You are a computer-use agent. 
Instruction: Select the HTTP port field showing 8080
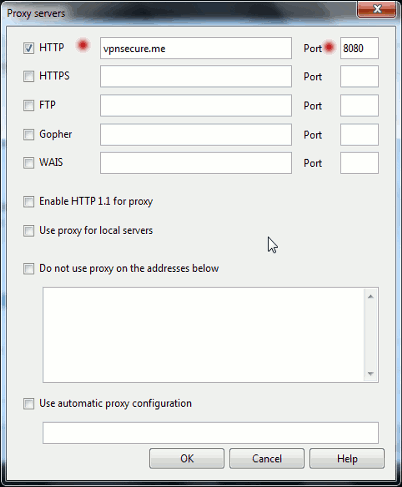coord(359,48)
